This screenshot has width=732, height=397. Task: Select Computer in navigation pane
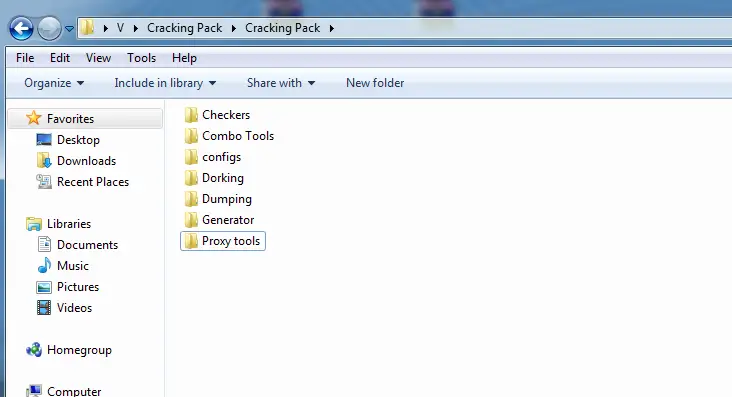74,391
